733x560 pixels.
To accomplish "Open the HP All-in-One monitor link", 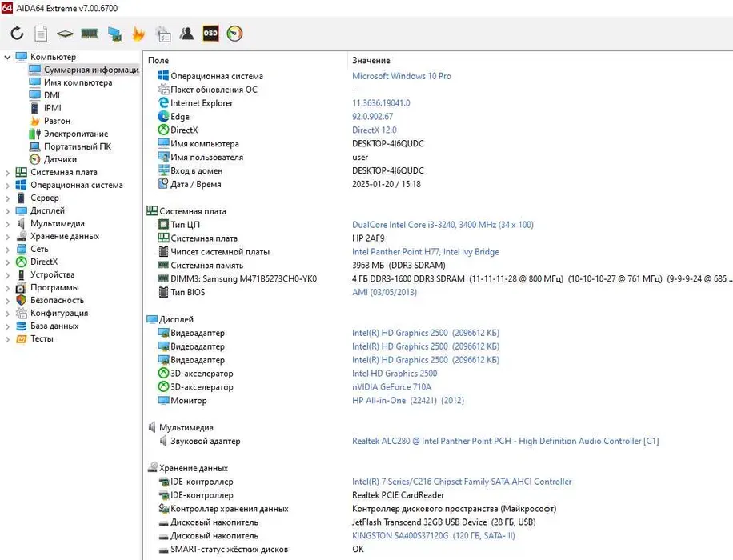I will (408, 400).
